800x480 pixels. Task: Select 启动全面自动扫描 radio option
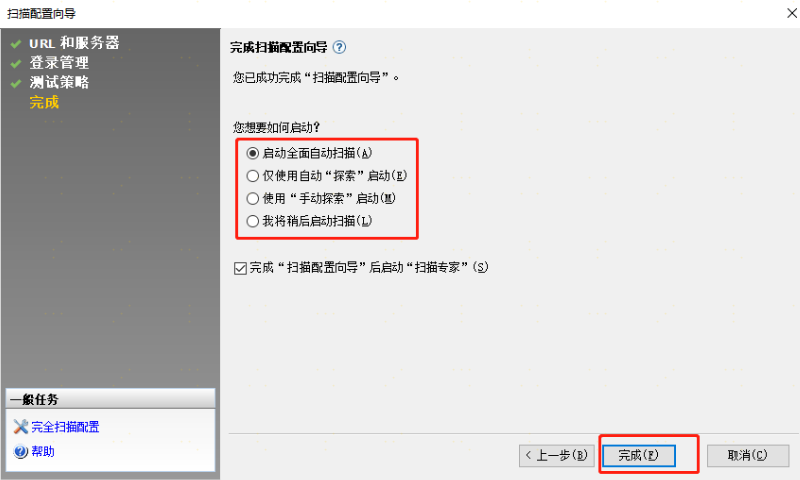253,153
